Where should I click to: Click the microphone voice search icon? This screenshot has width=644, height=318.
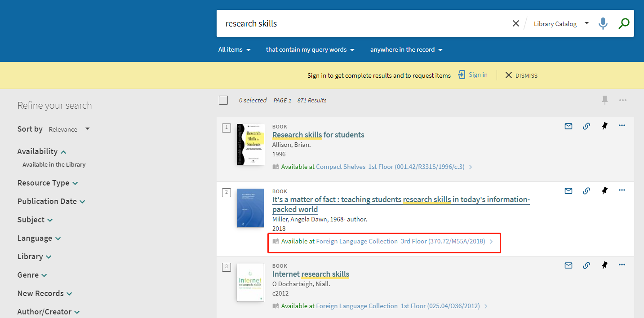(x=603, y=24)
